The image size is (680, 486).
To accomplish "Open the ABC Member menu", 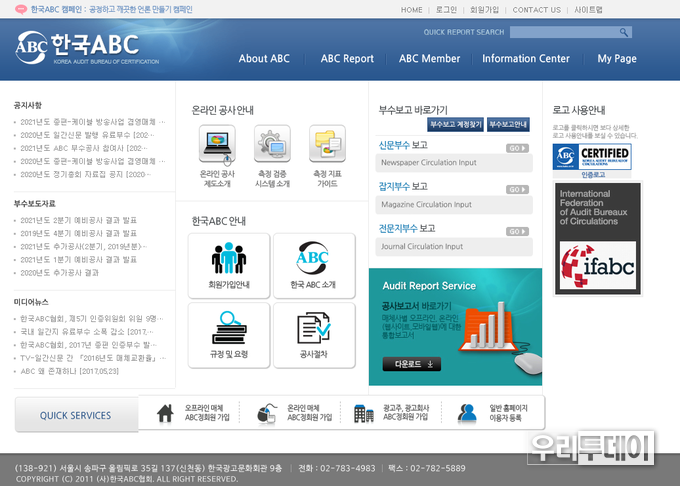I will [429, 59].
